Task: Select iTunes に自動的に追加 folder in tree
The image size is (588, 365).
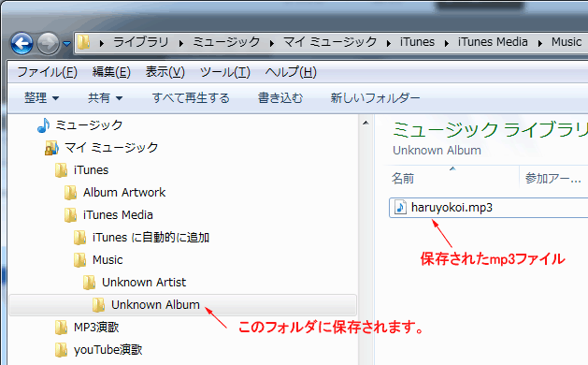Action: pos(151,238)
